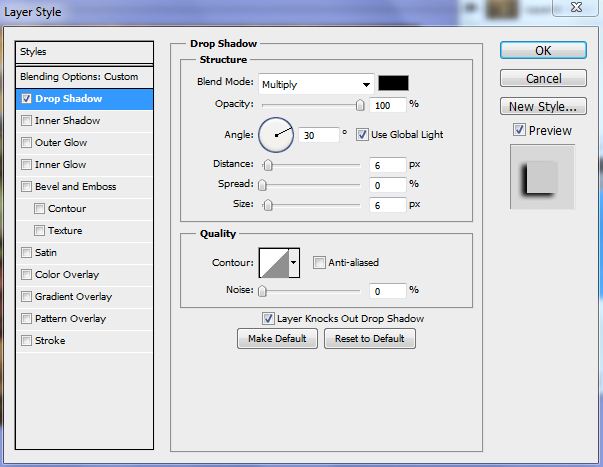This screenshot has height=467, width=603.
Task: Enable the Color Overlay checkbox
Action: pyautogui.click(x=26, y=274)
